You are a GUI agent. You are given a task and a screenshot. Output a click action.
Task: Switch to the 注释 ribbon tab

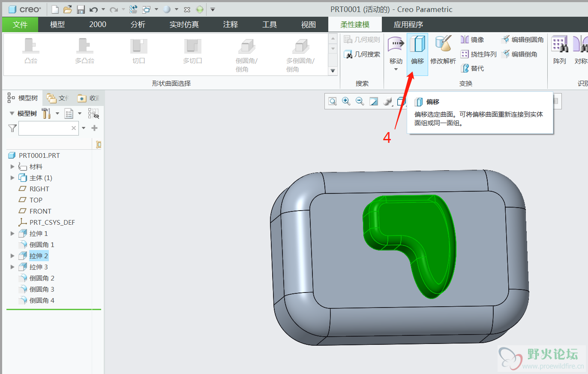tap(231, 24)
